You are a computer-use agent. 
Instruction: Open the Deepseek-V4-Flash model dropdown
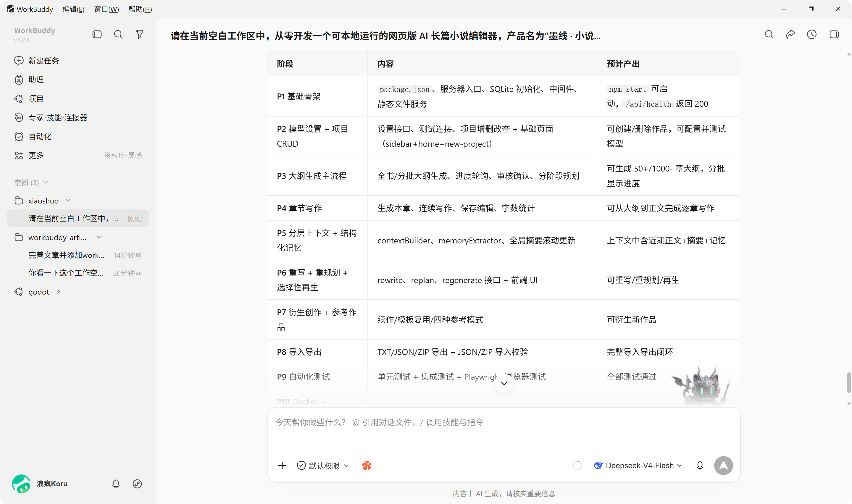tap(638, 466)
